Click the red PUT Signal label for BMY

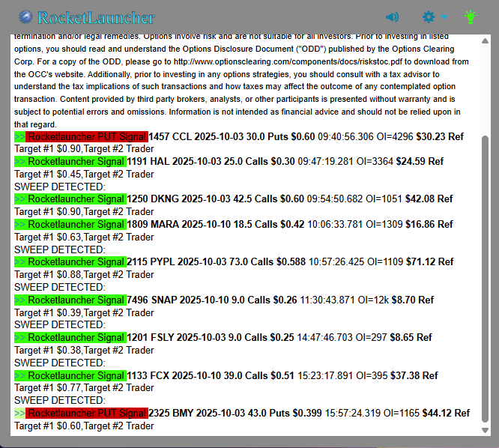point(86,413)
